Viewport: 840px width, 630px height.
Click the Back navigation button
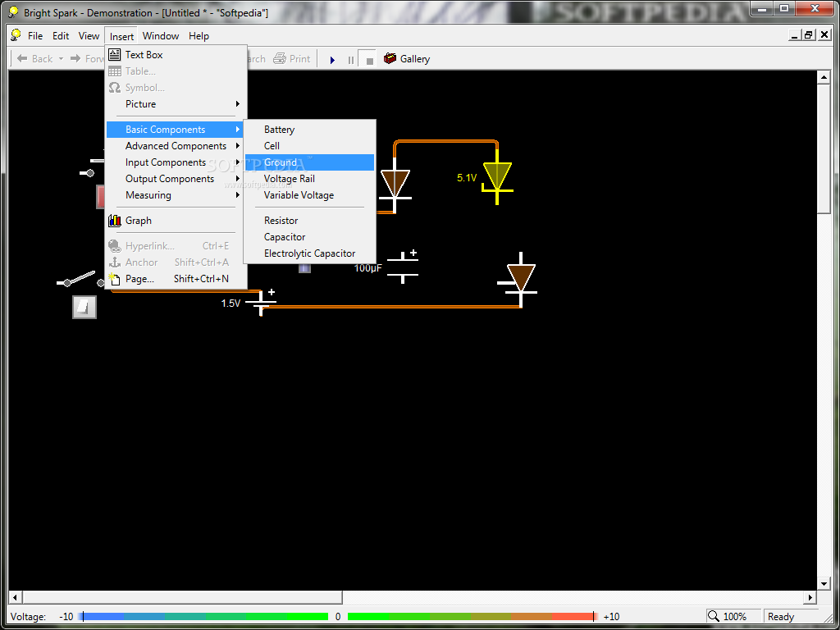34,59
